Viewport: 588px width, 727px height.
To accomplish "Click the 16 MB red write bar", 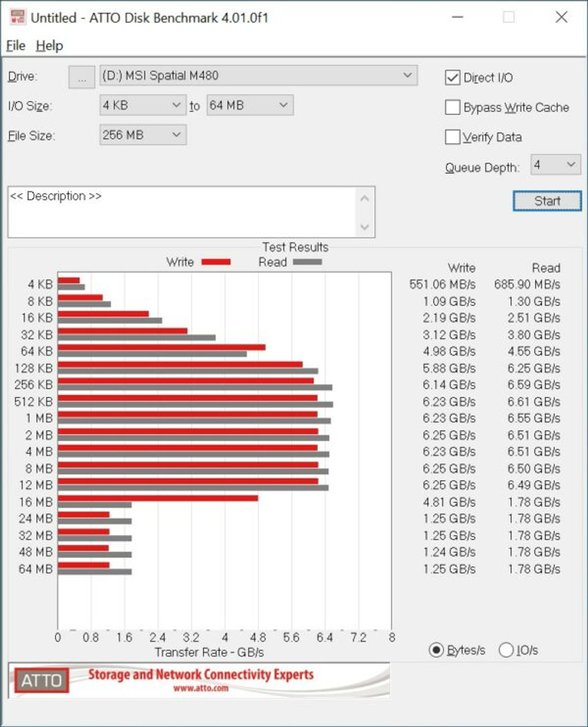I will point(158,498).
